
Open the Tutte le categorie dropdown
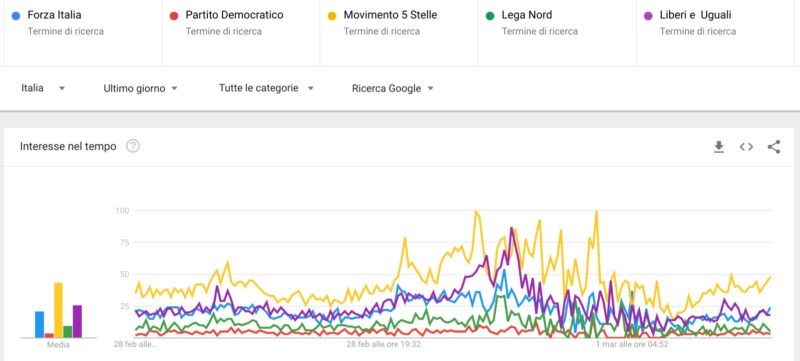(266, 88)
